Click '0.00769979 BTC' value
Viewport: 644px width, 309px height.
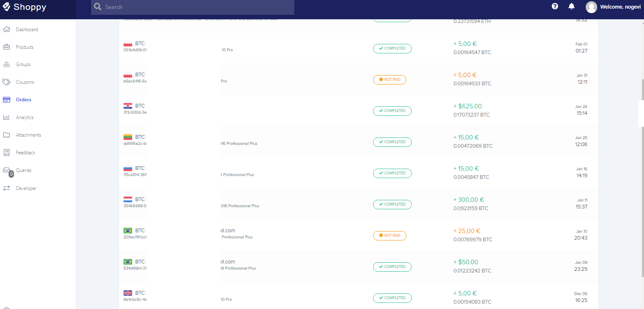click(x=473, y=240)
